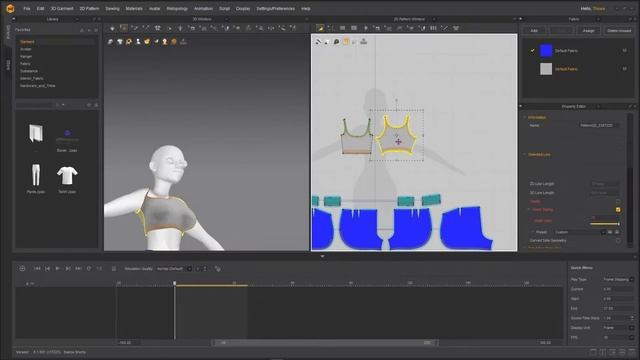
Task: Adjust the yellow slider in Property Editor
Action: [x=604, y=224]
